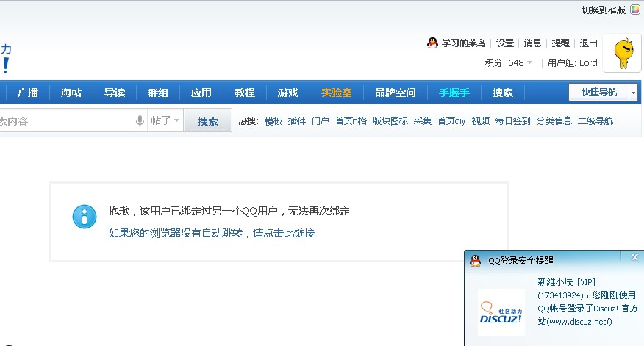Click the 搜索 search button
The image size is (644, 346).
[x=208, y=121]
